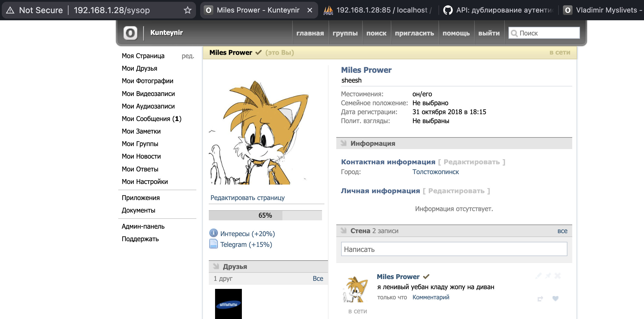Open Мои Заметки in sidebar
This screenshot has height=319, width=644.
point(141,131)
